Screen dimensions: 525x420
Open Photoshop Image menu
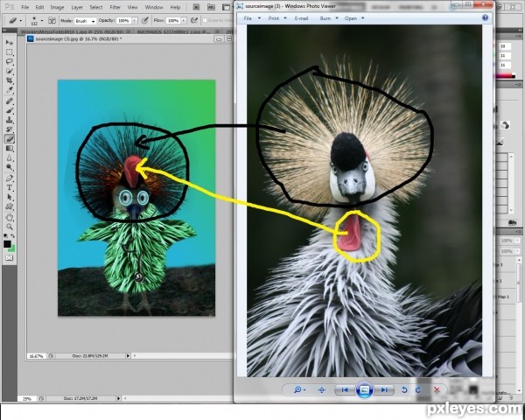tap(57, 7)
